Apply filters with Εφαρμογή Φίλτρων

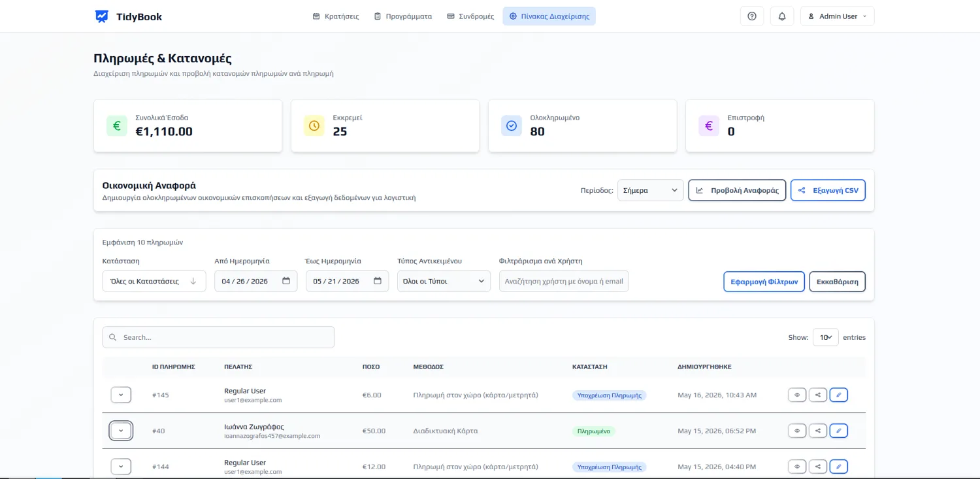(x=764, y=282)
